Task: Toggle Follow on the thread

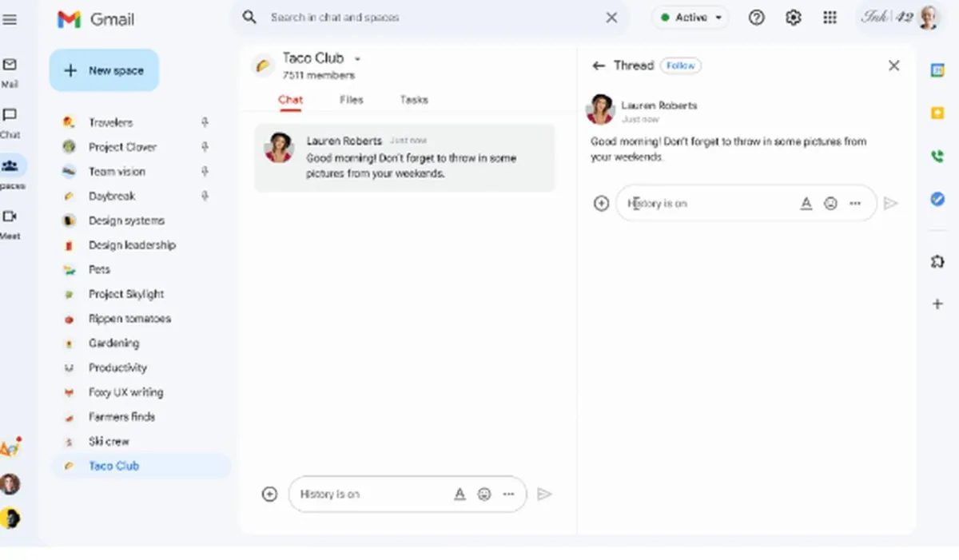Action: [x=680, y=66]
